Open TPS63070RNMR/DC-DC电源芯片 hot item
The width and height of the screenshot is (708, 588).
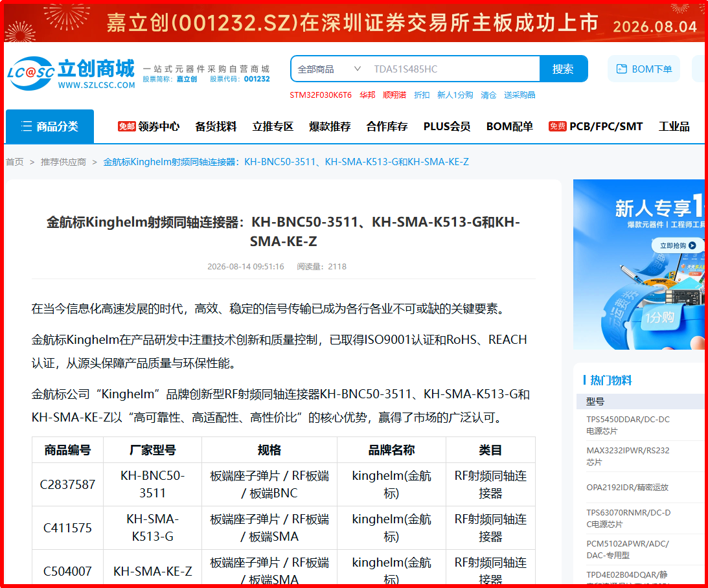[628, 519]
